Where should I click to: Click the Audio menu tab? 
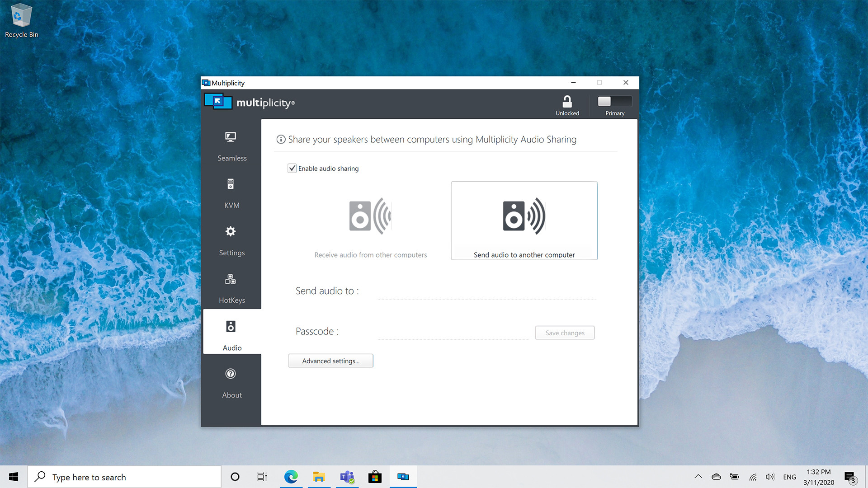click(231, 335)
